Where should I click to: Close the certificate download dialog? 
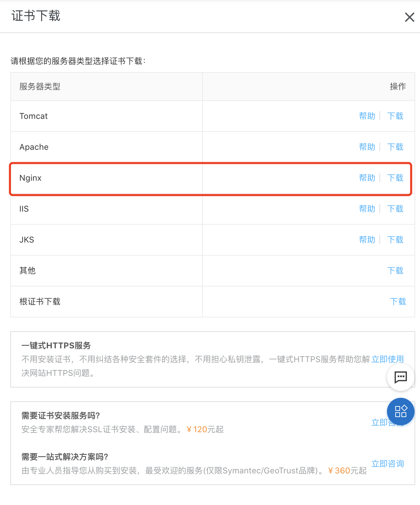pyautogui.click(x=409, y=17)
